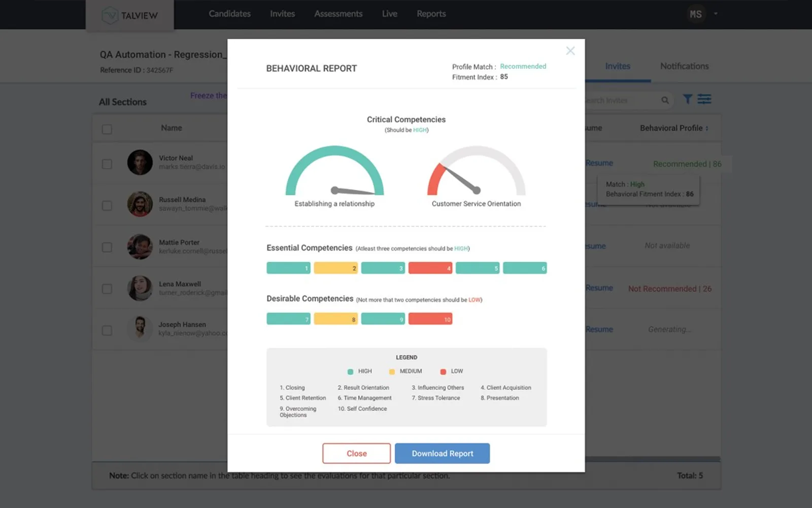Click the red desirable bar 10

[x=430, y=319]
